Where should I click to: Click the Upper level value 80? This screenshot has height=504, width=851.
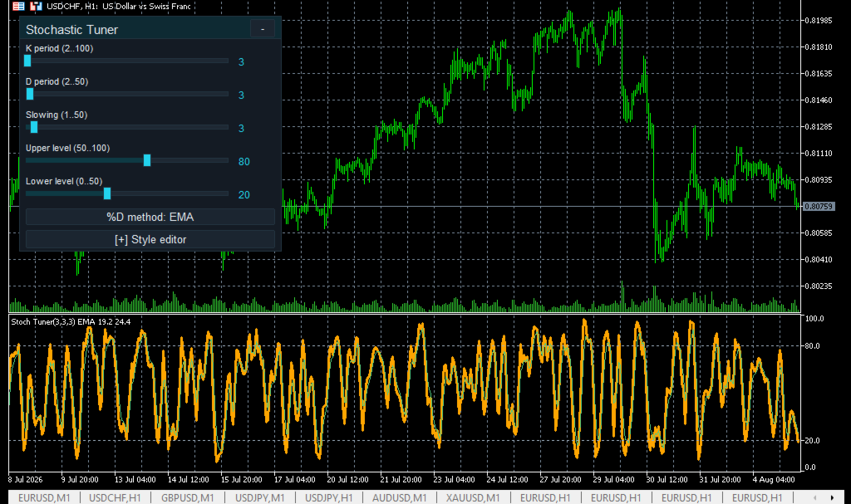tap(244, 162)
